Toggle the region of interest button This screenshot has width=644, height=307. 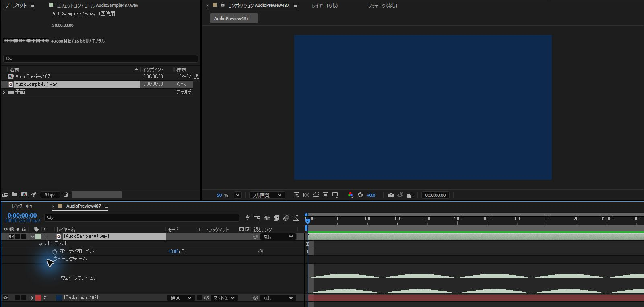(326, 195)
